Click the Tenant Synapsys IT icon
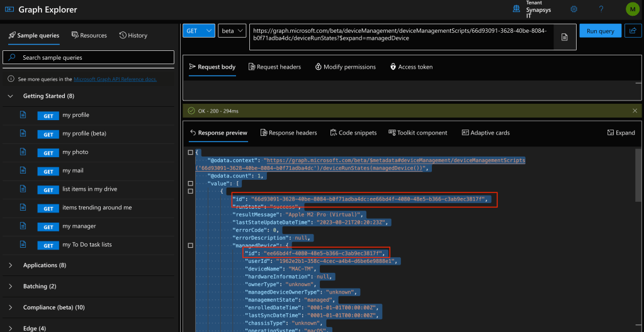The image size is (644, 332). [517, 9]
